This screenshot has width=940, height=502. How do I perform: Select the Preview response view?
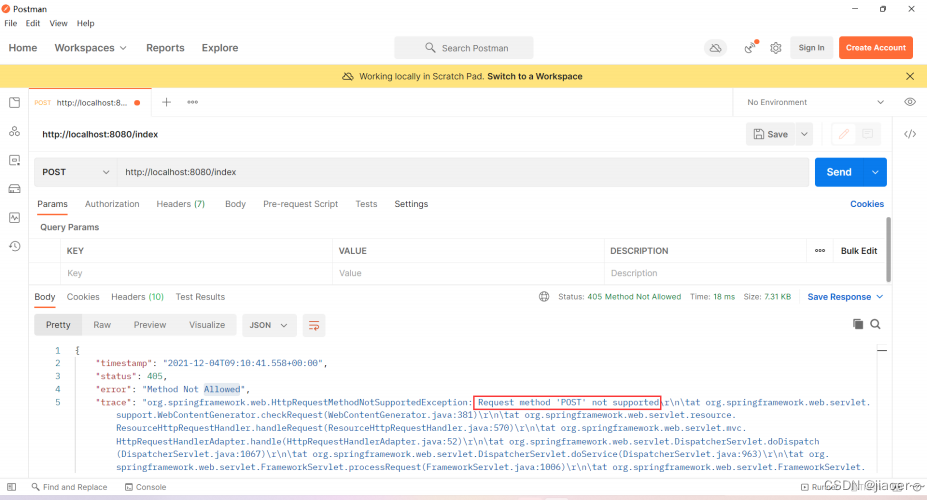150,326
